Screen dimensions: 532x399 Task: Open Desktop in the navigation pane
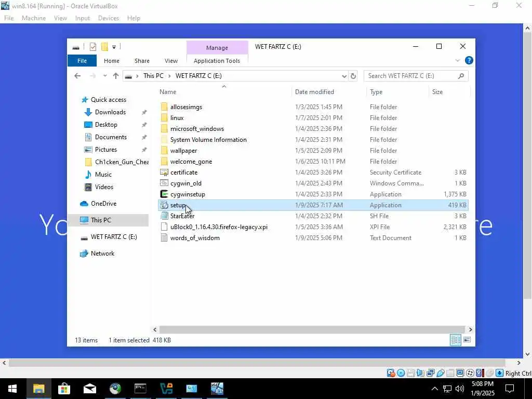pyautogui.click(x=106, y=125)
